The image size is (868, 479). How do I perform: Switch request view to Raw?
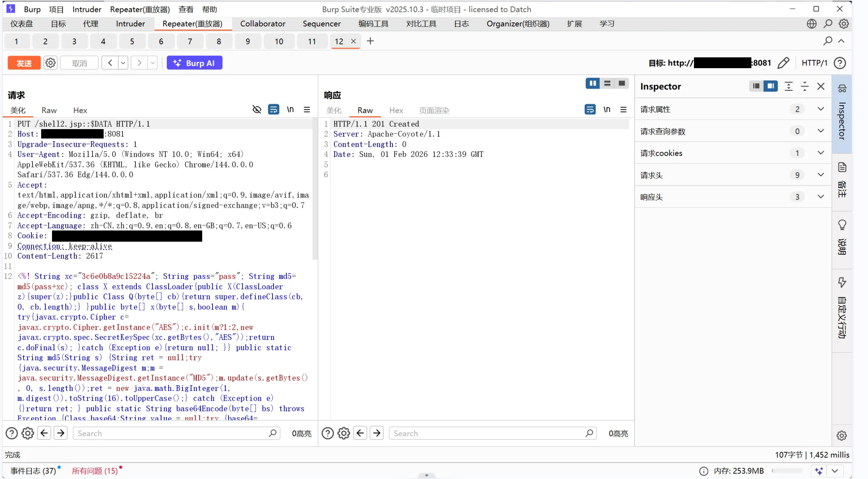point(49,110)
